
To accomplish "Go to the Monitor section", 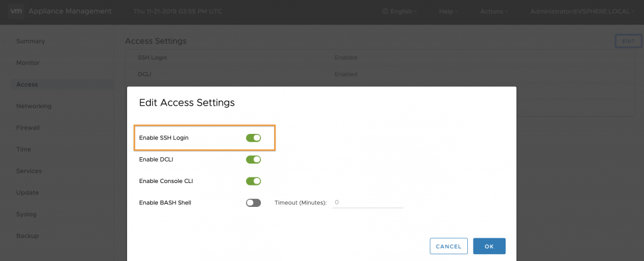I will pos(28,63).
